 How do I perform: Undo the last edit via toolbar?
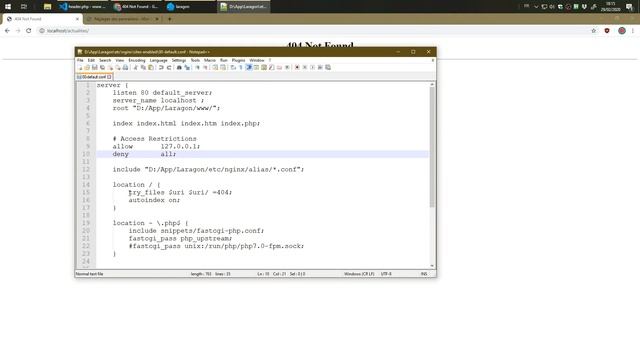pyautogui.click(x=161, y=67)
